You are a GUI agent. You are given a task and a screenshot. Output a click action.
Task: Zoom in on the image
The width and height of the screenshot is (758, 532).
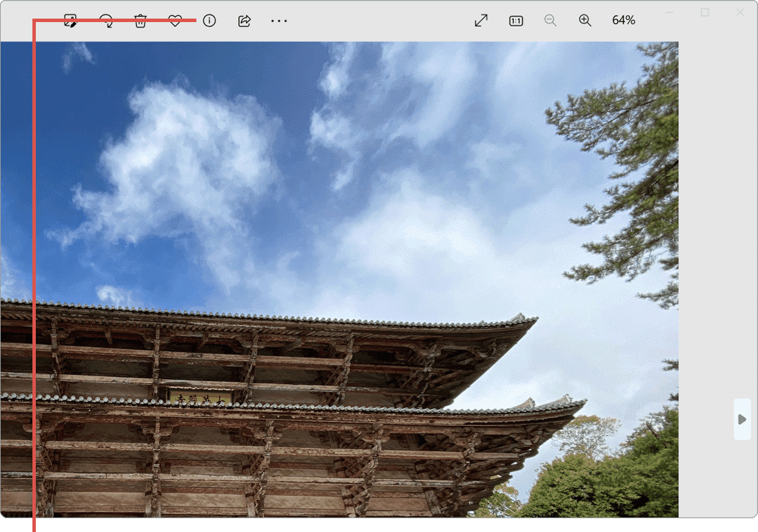coord(585,20)
